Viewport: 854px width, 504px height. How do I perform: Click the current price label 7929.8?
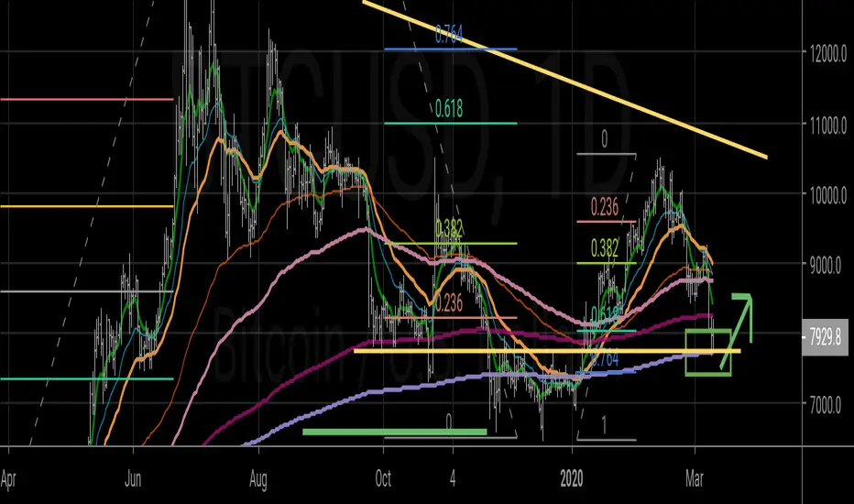pos(825,338)
